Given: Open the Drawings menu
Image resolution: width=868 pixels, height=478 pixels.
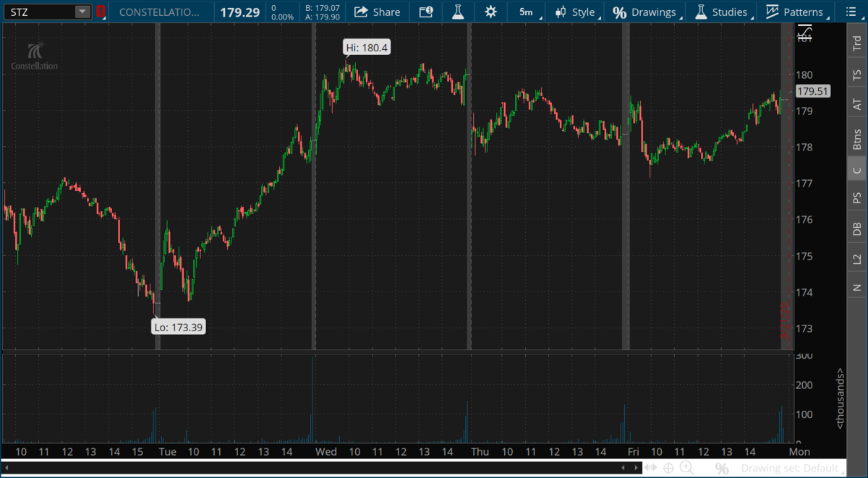Looking at the screenshot, I should 646,12.
